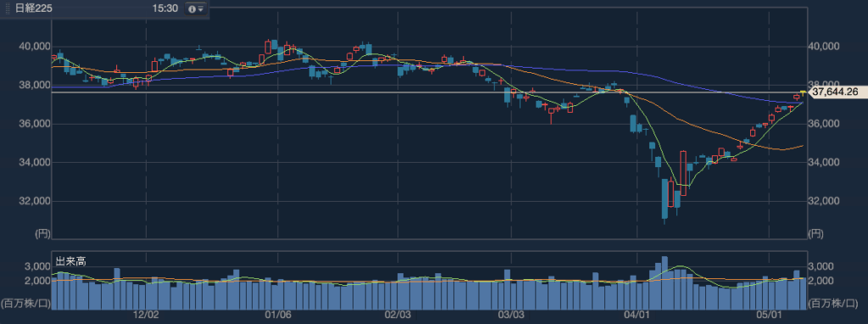Screen dimensions: 868x324
Task: Click the 05/01 date axis label
Action: pyautogui.click(x=769, y=315)
